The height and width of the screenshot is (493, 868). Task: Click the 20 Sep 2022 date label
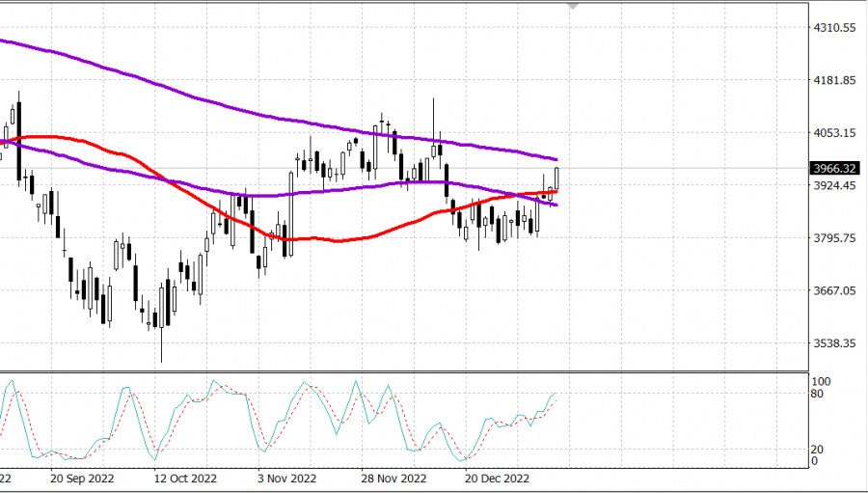pyautogui.click(x=83, y=479)
